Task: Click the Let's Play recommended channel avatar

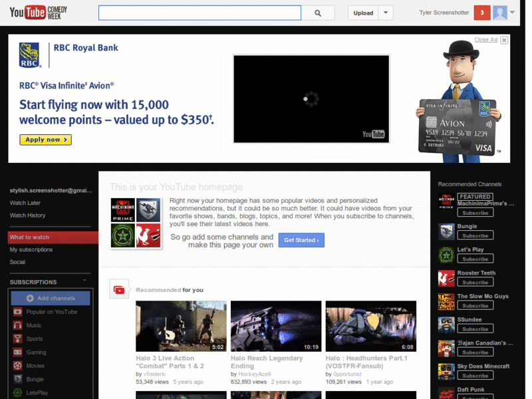Action: point(446,255)
